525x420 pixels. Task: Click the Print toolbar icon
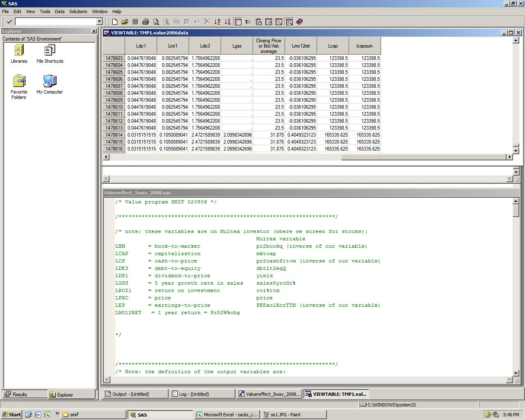click(146, 22)
